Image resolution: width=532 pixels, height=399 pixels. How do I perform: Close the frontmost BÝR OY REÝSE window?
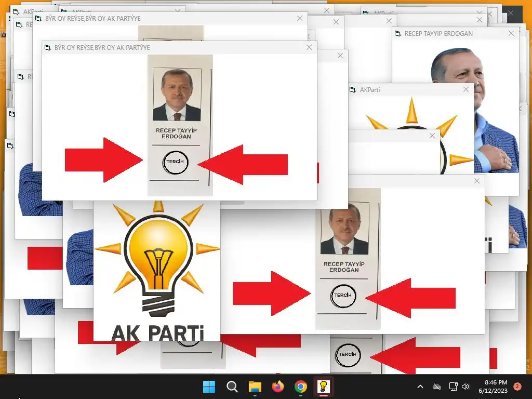click(x=309, y=47)
